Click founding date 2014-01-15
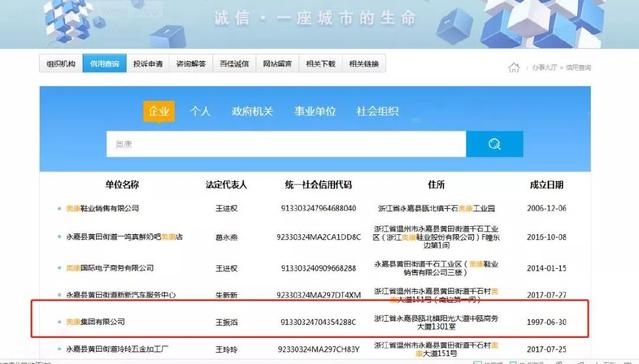 pyautogui.click(x=546, y=268)
